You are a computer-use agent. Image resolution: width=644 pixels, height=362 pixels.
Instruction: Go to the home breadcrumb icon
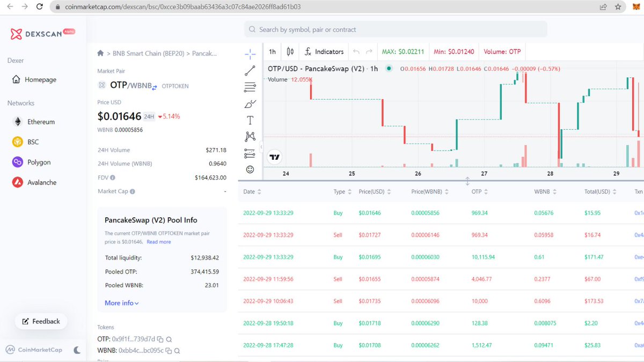point(100,53)
